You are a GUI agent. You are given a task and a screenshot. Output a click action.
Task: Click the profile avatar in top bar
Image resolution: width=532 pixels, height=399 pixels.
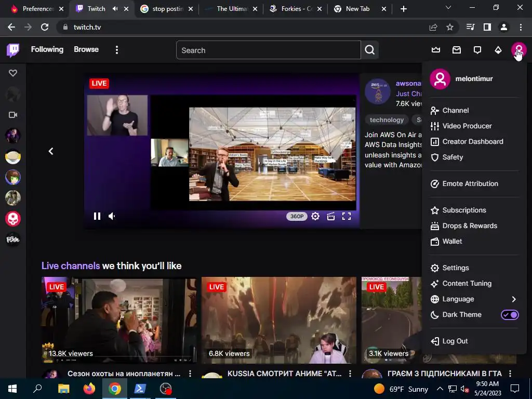point(519,50)
